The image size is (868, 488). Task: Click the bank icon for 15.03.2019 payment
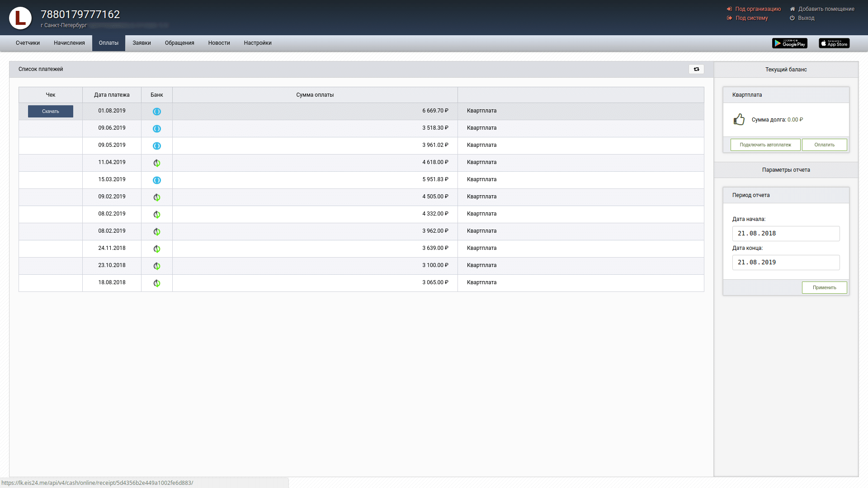[157, 180]
